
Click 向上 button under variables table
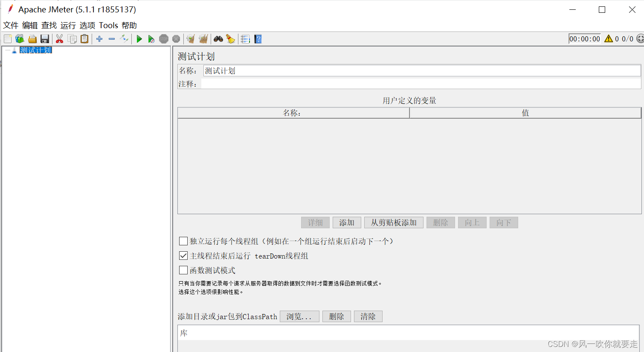click(x=472, y=222)
